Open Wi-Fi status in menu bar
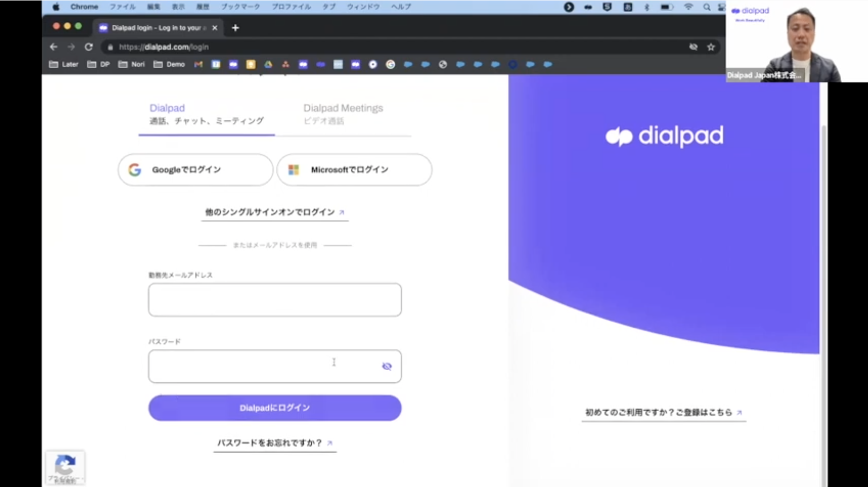This screenshot has height=487, width=868. coord(688,7)
